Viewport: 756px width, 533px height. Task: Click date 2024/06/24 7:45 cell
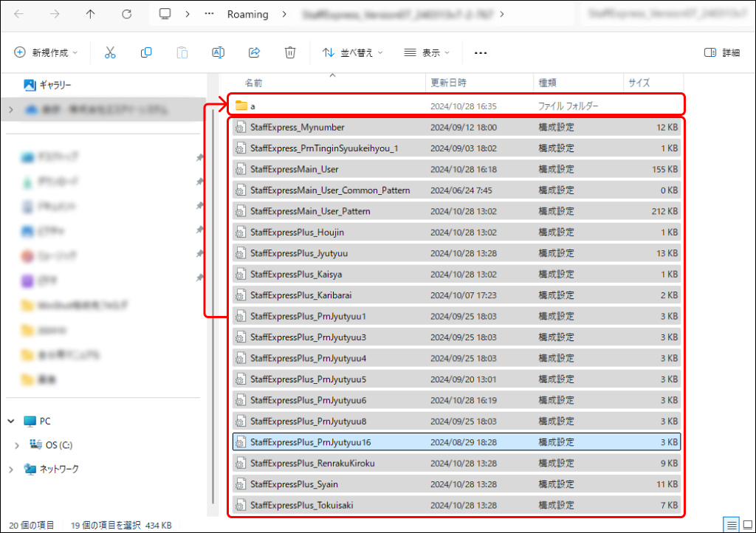tap(461, 190)
